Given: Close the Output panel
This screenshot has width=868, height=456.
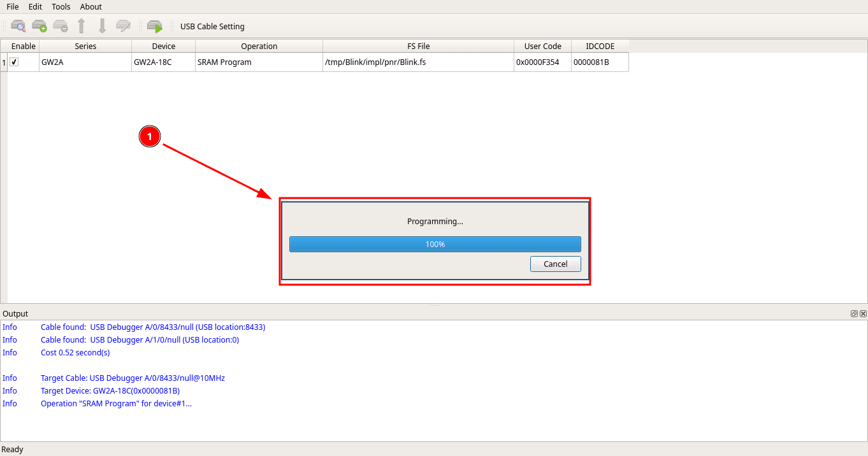Looking at the screenshot, I should [x=863, y=313].
